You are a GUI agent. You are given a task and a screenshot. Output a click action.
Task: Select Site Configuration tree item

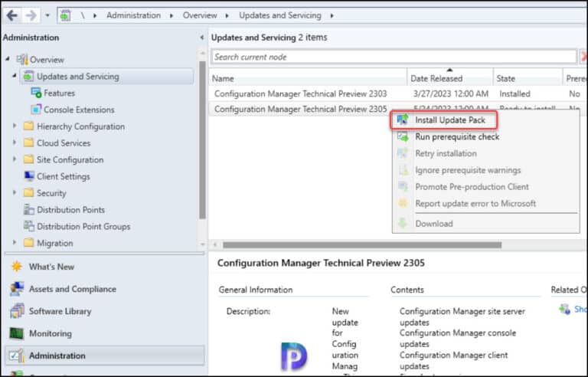click(x=70, y=159)
